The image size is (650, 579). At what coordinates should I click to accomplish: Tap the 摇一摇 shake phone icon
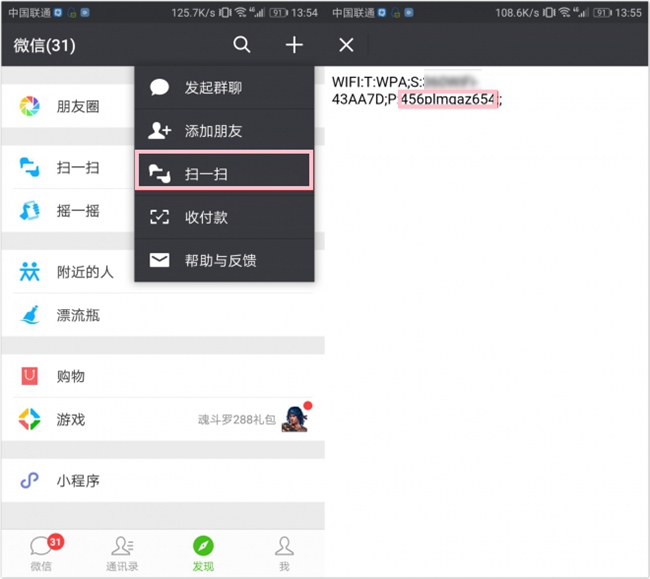tap(29, 211)
